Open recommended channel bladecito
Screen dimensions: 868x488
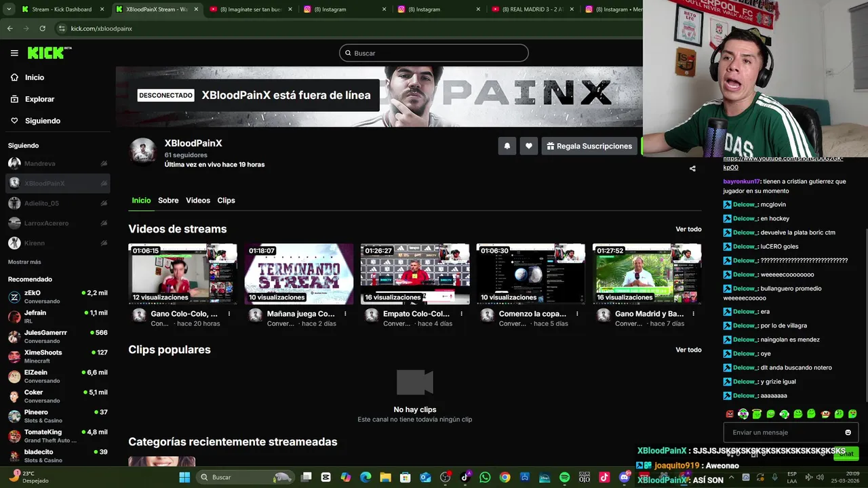(x=58, y=455)
